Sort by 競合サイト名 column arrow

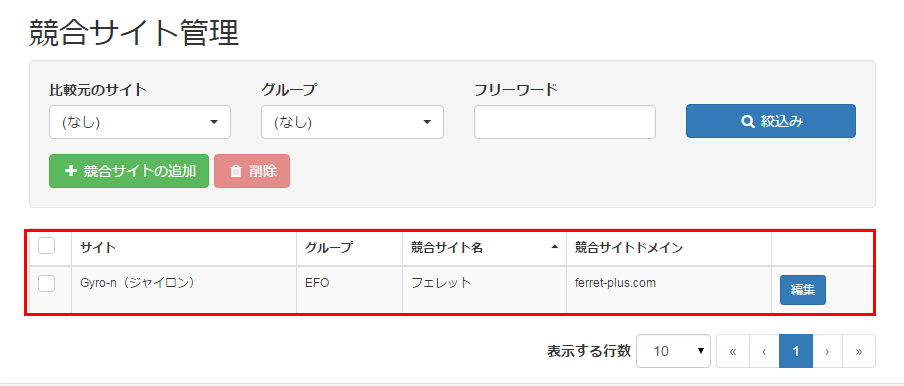click(x=555, y=247)
